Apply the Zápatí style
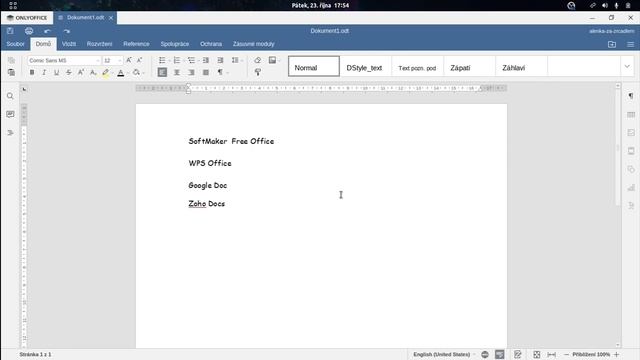The image size is (640, 360). (469, 66)
